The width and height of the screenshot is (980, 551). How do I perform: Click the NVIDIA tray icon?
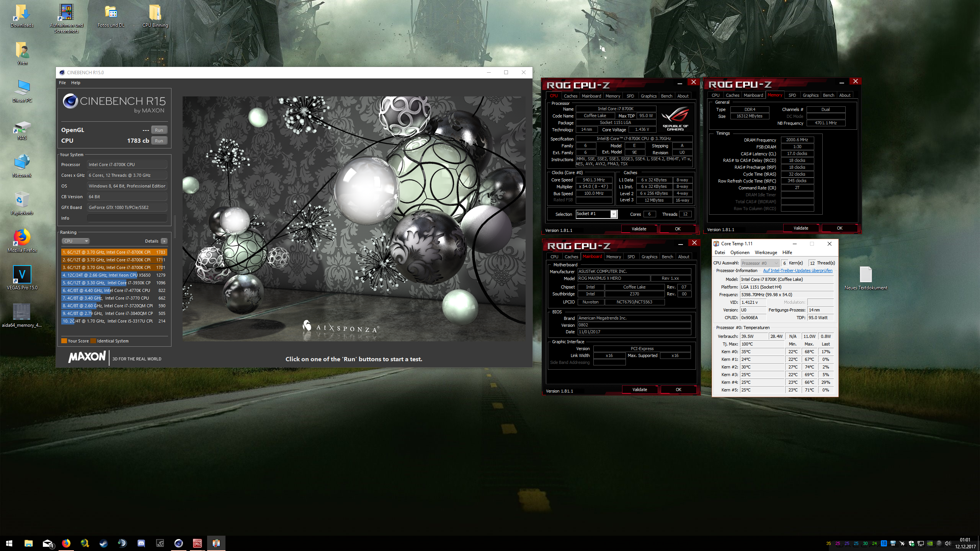point(929,543)
